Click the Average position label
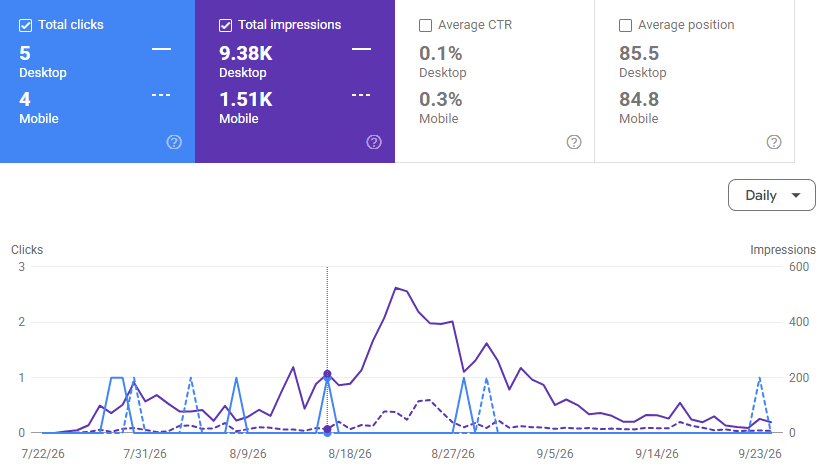This screenshot has width=826, height=468. point(686,25)
